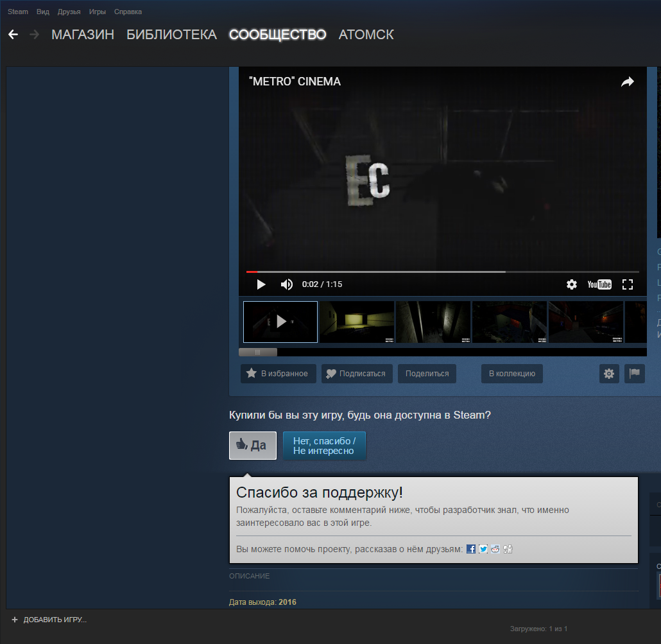Add to collection via В коллекцию
The width and height of the screenshot is (661, 644).
click(x=511, y=374)
